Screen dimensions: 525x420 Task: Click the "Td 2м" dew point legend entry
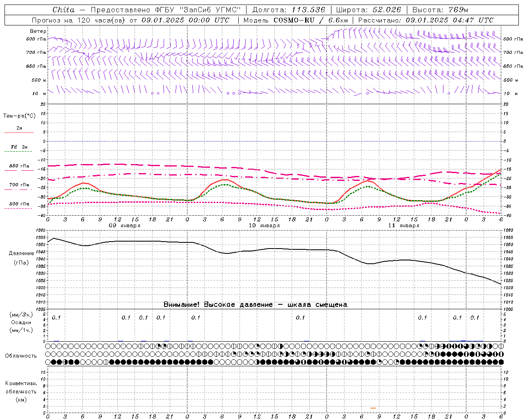click(19, 147)
